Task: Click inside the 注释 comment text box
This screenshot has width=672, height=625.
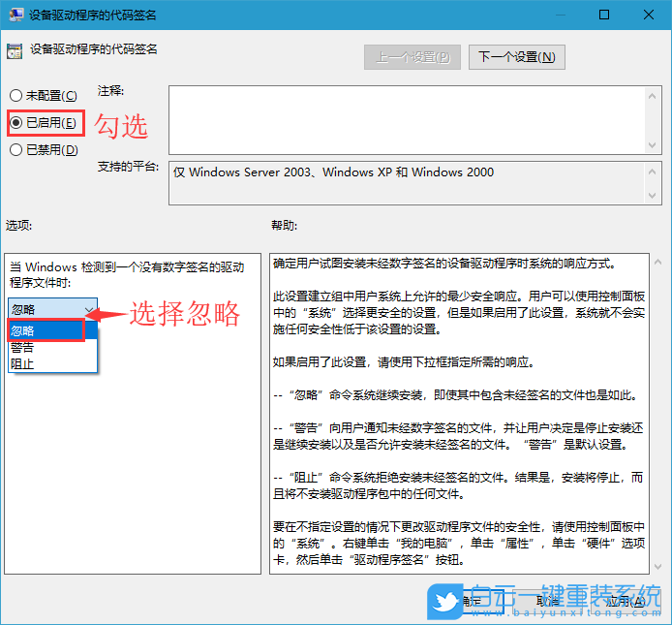Action: [407, 120]
